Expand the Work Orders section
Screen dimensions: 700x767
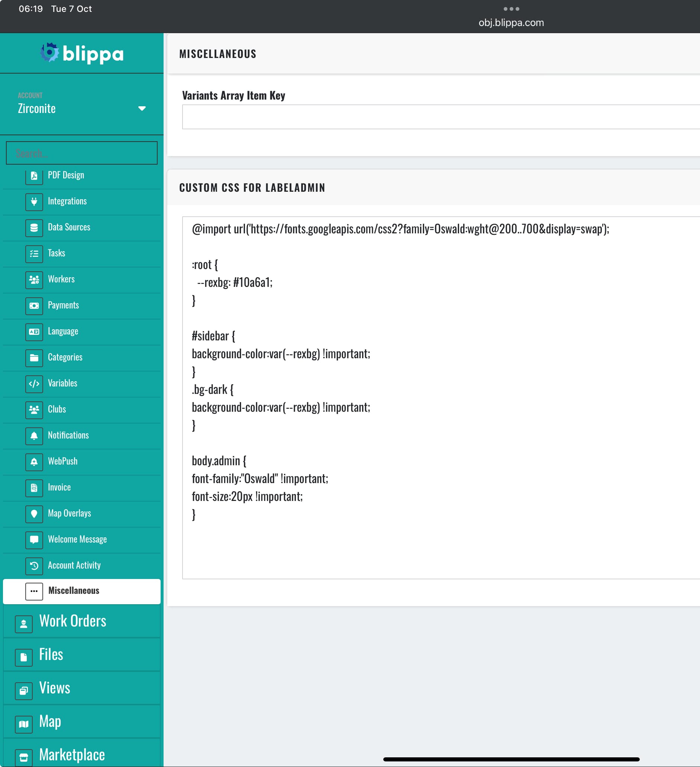point(73,621)
